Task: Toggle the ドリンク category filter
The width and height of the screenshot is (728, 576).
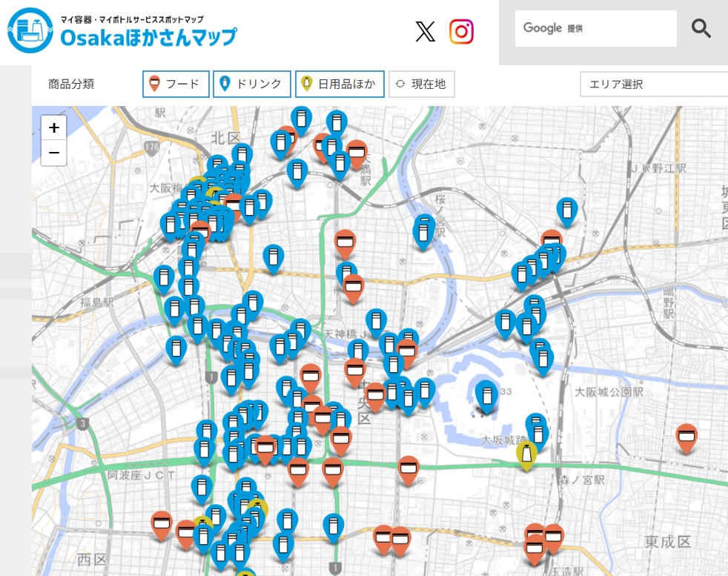Action: pos(251,85)
